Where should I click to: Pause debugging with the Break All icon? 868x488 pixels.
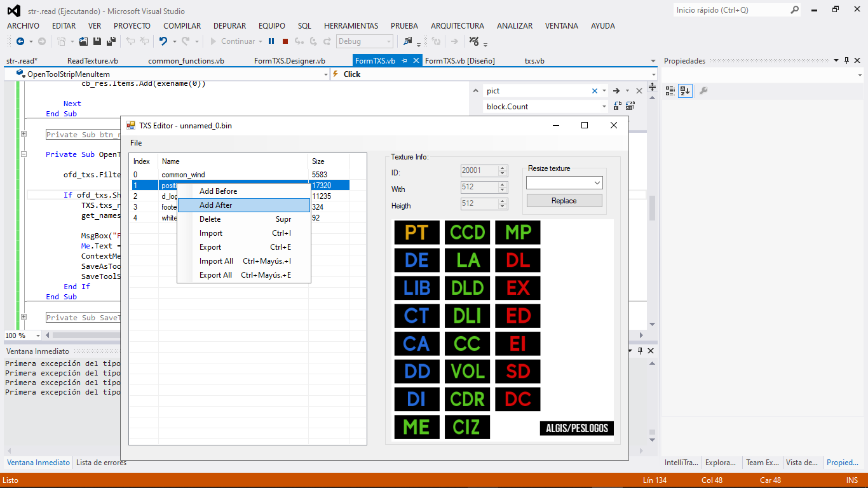pyautogui.click(x=271, y=41)
